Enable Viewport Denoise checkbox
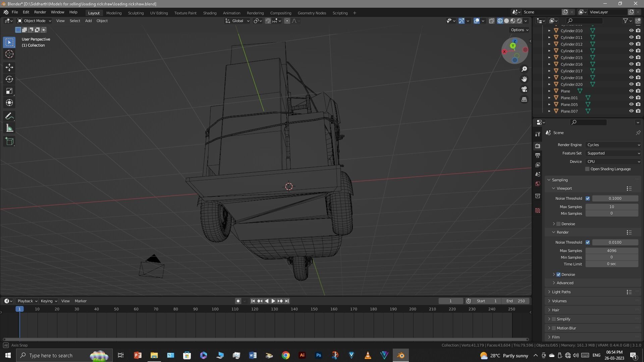 558,224
